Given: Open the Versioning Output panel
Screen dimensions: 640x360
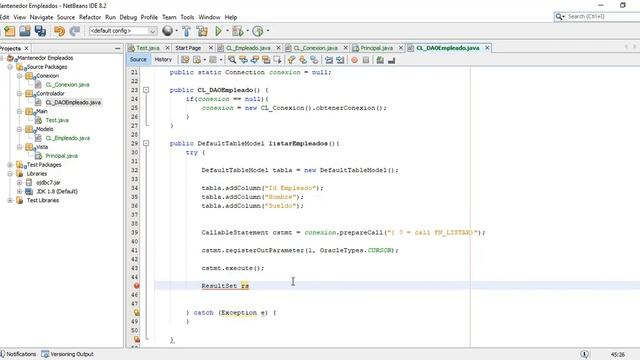Looking at the screenshot, I should (67, 354).
